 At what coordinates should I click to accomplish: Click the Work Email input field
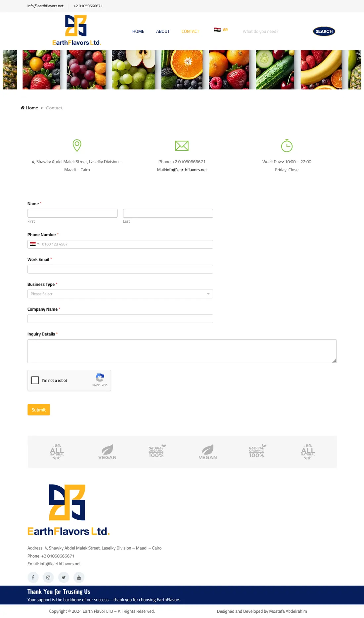120,269
